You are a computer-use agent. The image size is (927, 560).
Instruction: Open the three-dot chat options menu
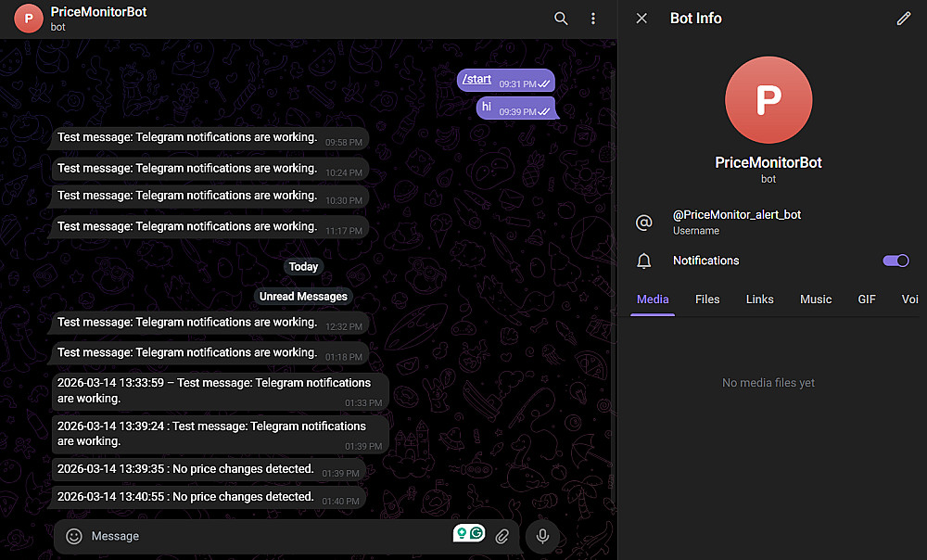tap(593, 19)
